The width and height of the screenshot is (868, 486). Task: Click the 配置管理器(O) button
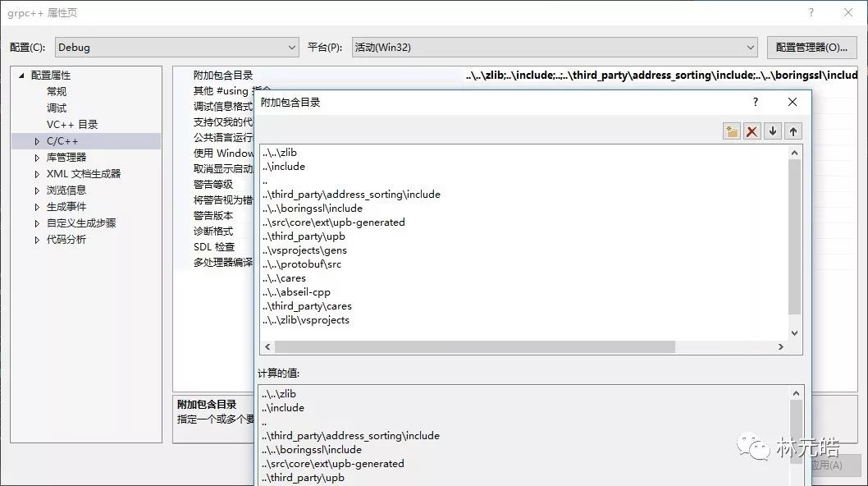pyautogui.click(x=811, y=47)
